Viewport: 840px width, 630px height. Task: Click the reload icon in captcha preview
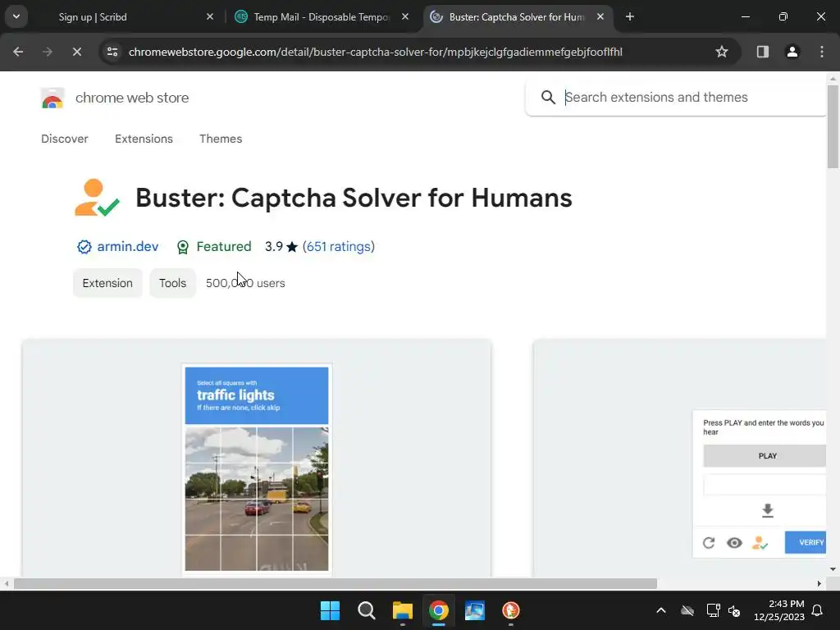[709, 543]
